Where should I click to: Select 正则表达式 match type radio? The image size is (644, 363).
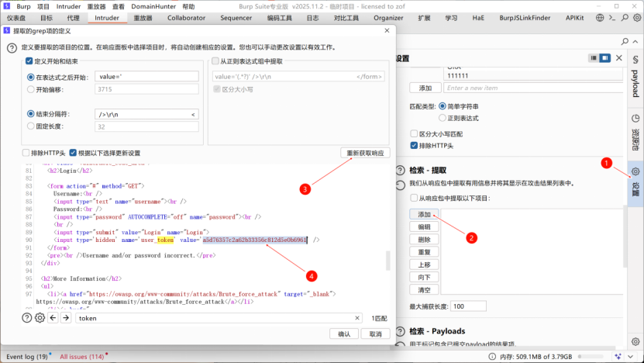tap(443, 118)
